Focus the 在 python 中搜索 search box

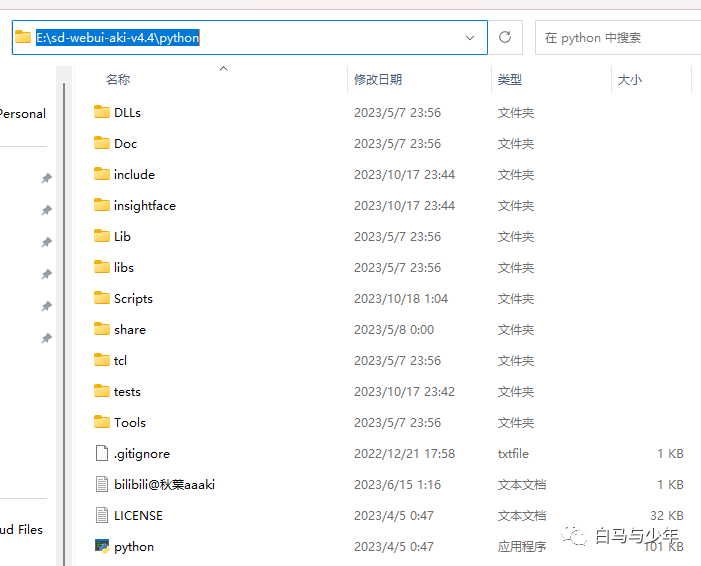click(x=618, y=38)
